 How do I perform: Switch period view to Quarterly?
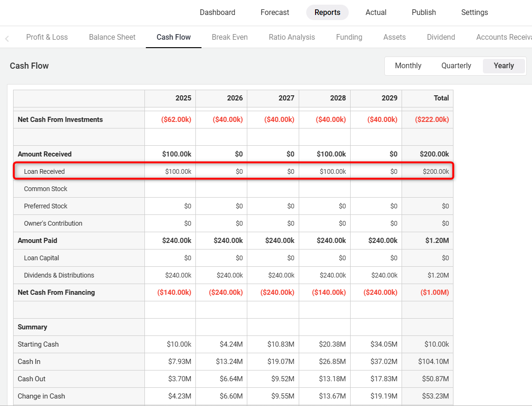point(456,66)
